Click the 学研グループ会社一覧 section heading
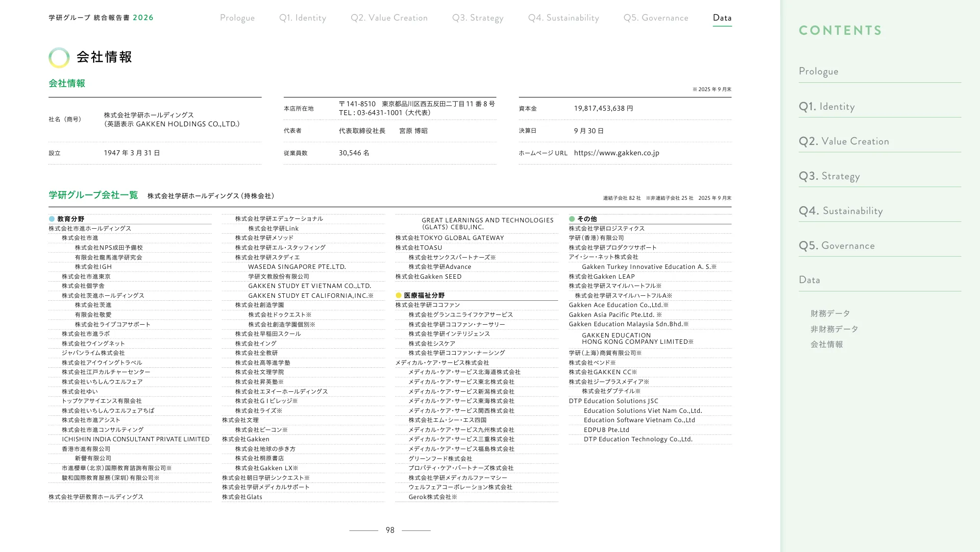This screenshot has height=552, width=980. click(93, 195)
